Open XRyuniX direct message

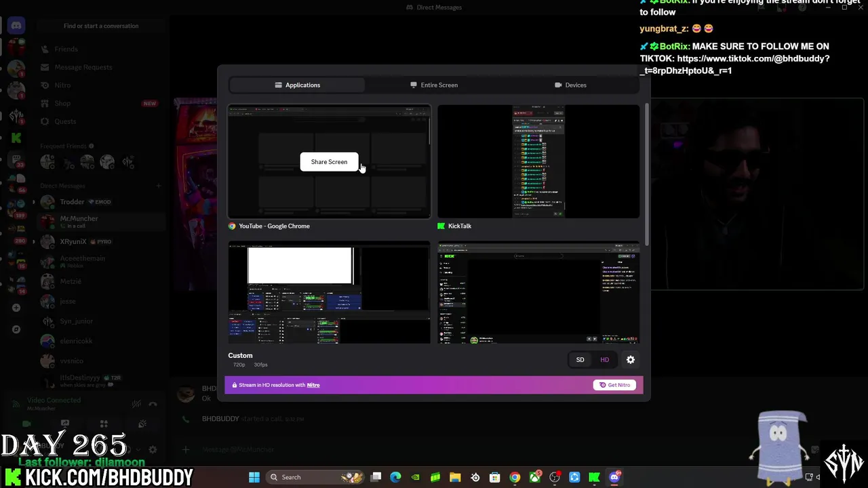tap(102, 241)
